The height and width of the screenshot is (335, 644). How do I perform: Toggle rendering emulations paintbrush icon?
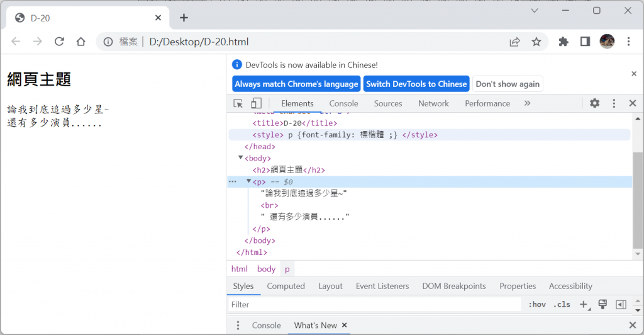602,305
